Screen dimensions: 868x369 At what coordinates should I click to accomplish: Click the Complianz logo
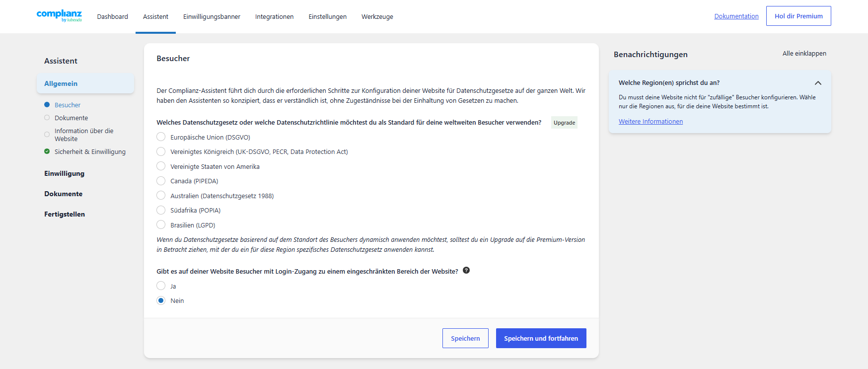pyautogui.click(x=59, y=16)
